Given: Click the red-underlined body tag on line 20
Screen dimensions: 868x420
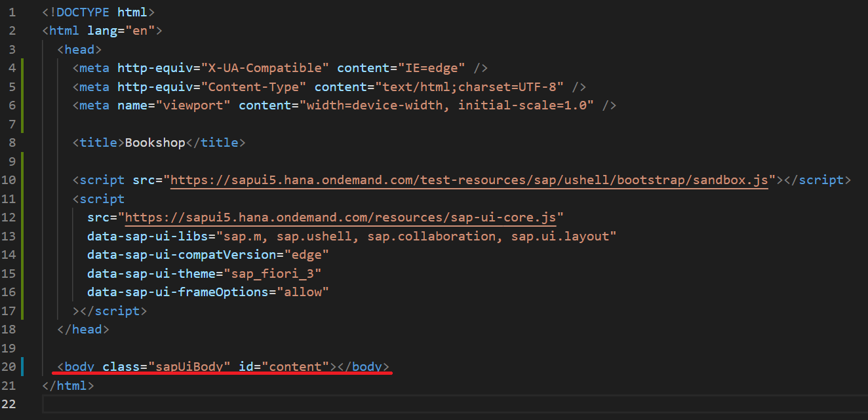Looking at the screenshot, I should pyautogui.click(x=77, y=366).
